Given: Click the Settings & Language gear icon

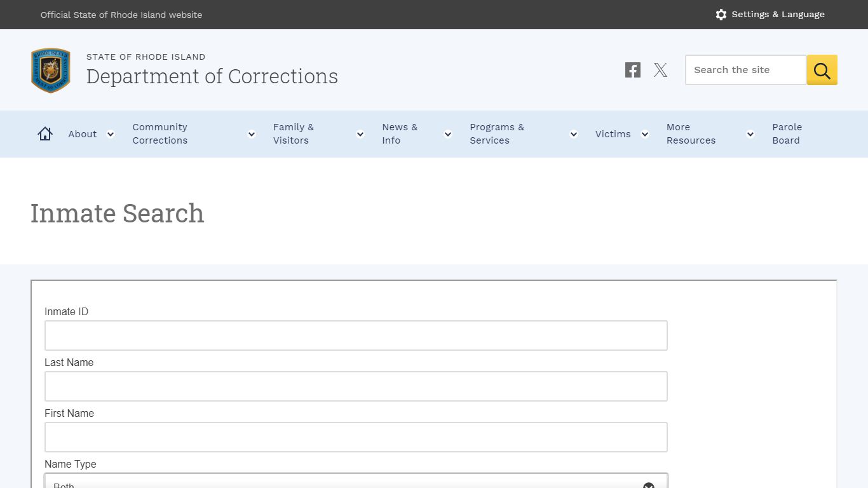Looking at the screenshot, I should point(721,15).
